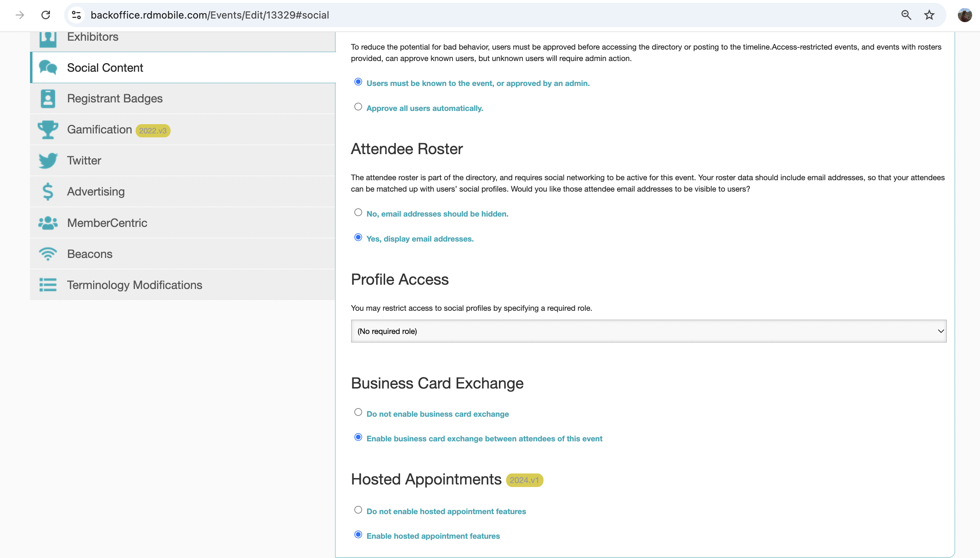Open the required role dropdown
The image size is (980, 558).
[x=648, y=331]
